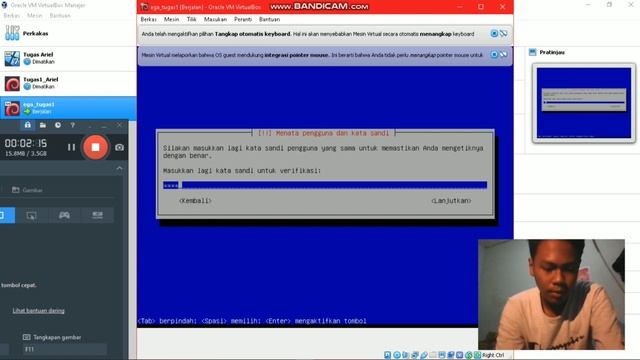Image resolution: width=640 pixels, height=360 pixels.
Task: Stop the Bandicam recording
Action: pos(95,147)
